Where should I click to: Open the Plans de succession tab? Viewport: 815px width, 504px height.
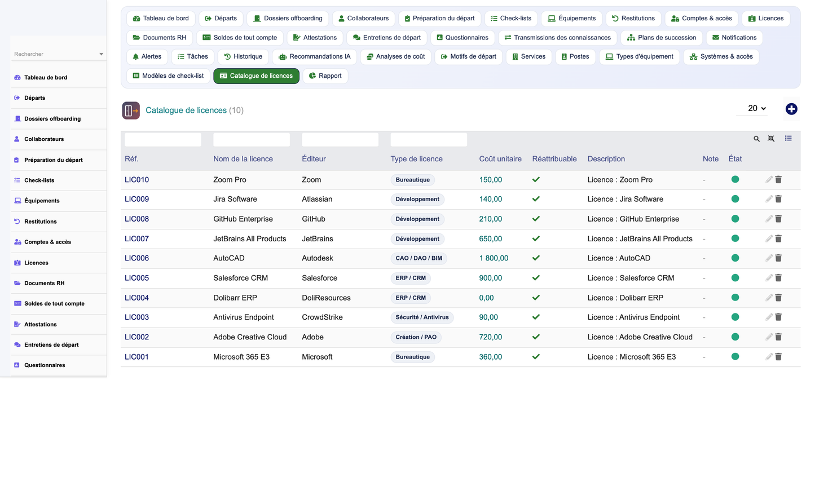pos(662,38)
